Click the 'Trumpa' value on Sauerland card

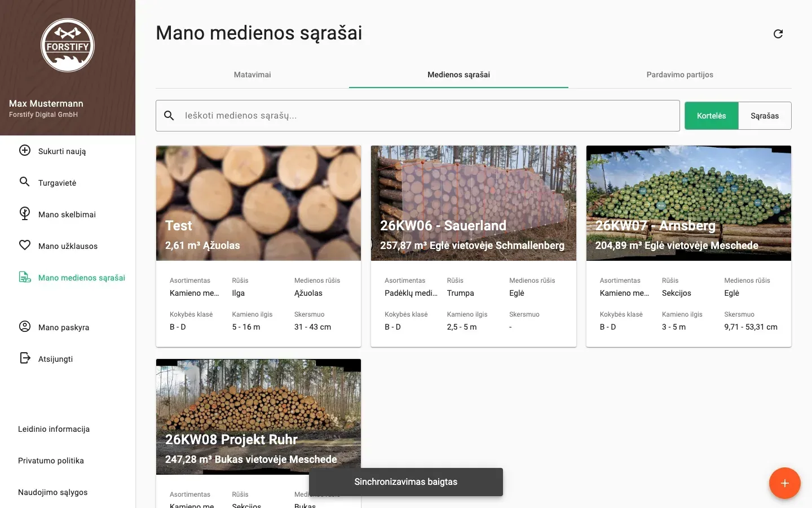(x=461, y=293)
